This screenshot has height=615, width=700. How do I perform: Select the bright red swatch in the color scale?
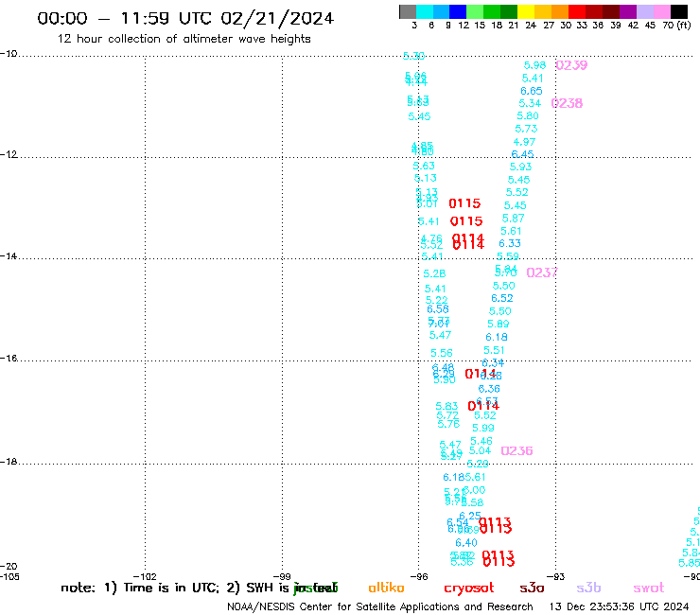(577, 11)
